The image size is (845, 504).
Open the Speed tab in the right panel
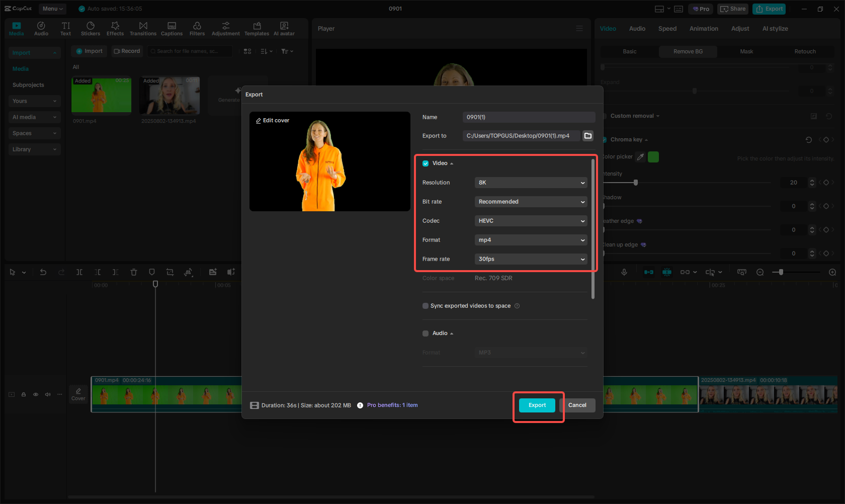coord(667,29)
